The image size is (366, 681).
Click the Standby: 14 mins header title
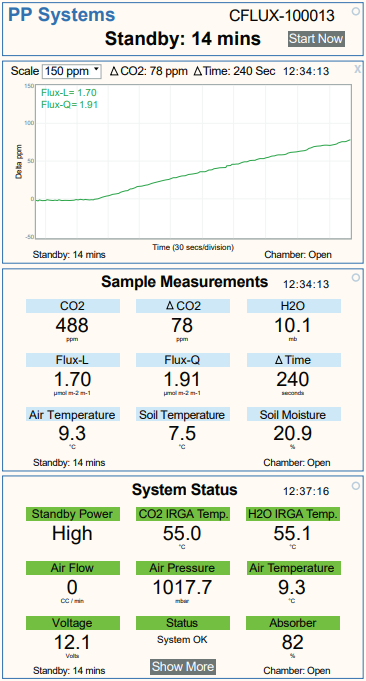pyautogui.click(x=183, y=39)
